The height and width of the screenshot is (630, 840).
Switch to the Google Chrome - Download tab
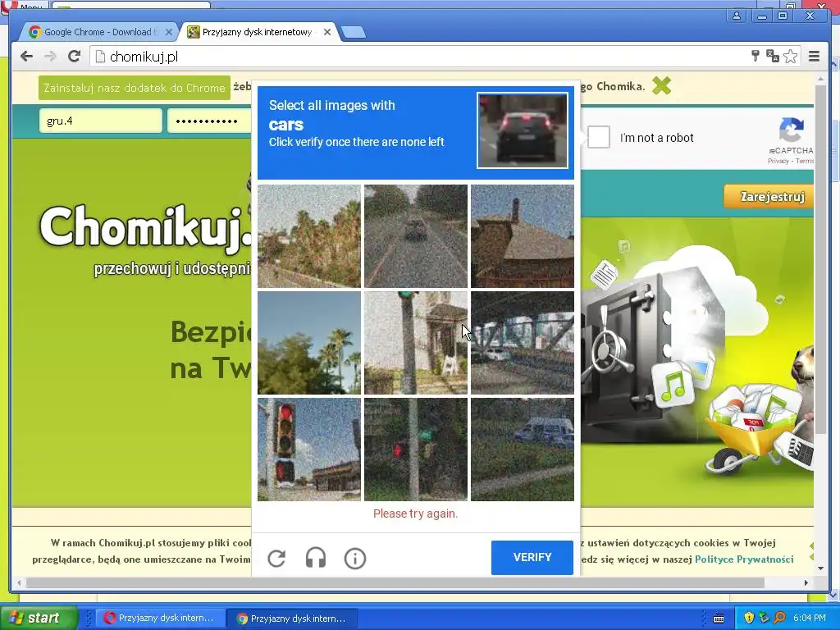(x=98, y=32)
